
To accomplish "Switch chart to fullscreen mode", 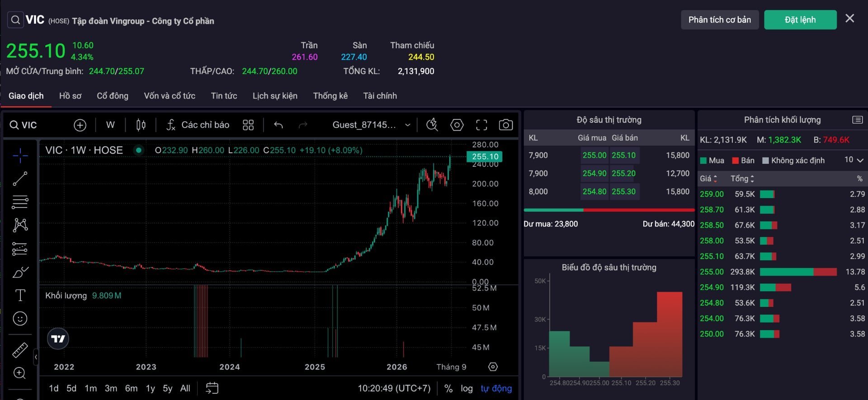I will pos(481,125).
